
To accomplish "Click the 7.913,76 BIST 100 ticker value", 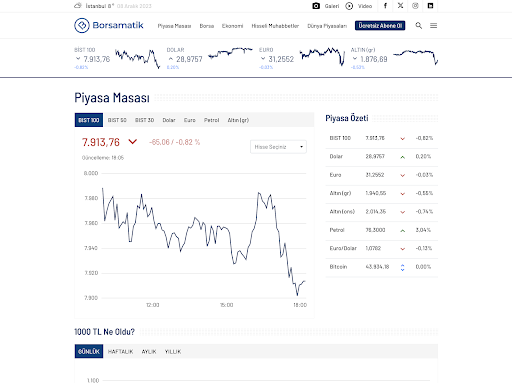I will [x=97, y=59].
